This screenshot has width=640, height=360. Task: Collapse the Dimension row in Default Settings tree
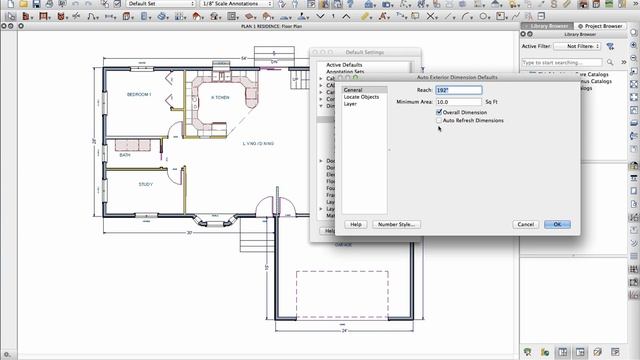click(321, 106)
